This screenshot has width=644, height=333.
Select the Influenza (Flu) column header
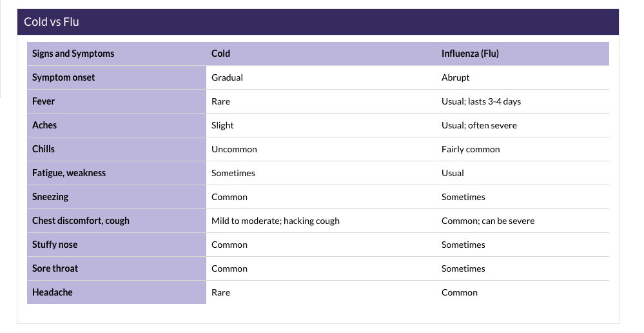[x=470, y=54]
